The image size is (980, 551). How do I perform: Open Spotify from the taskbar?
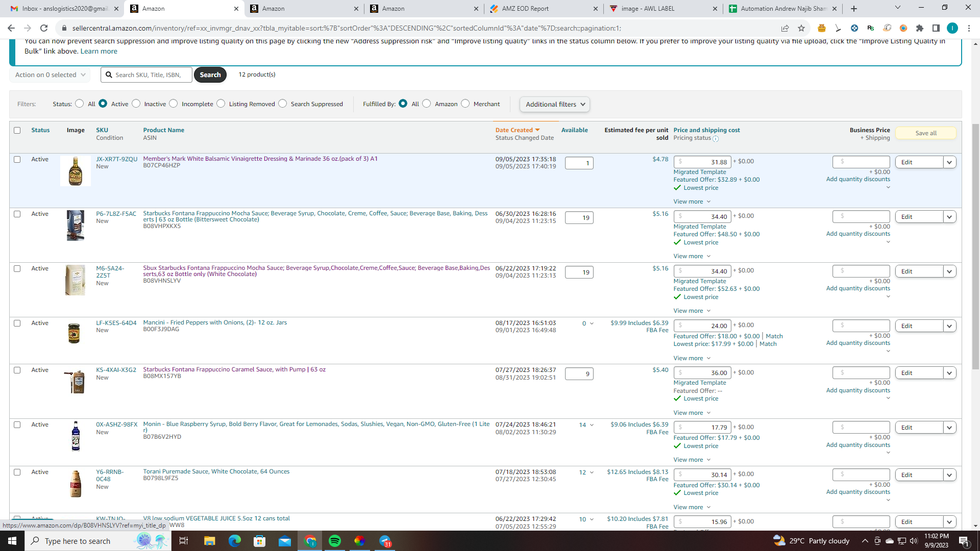335,541
